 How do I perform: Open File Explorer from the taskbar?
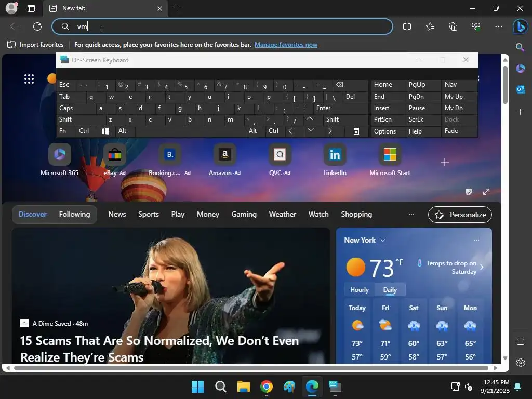coord(243,387)
